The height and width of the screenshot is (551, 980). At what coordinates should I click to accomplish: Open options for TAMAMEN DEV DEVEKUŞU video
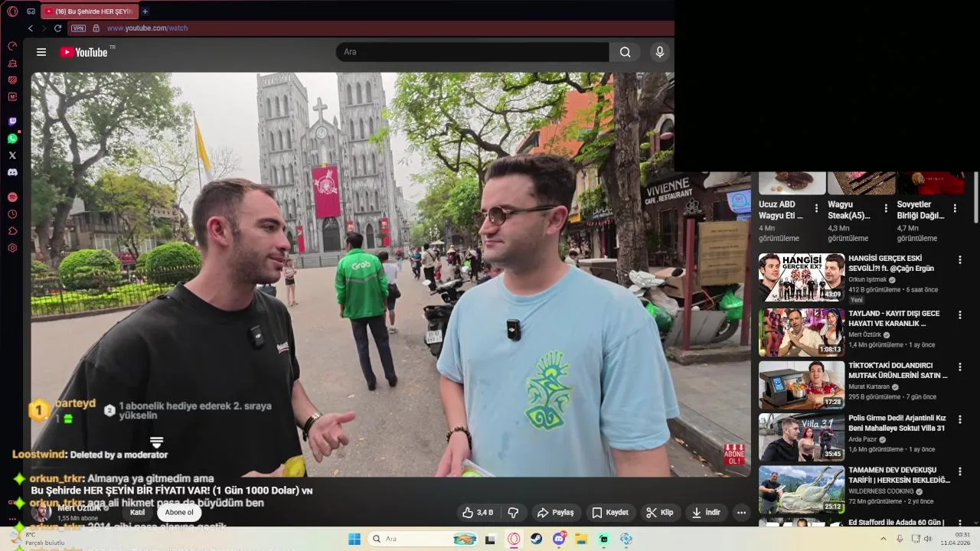(x=959, y=471)
